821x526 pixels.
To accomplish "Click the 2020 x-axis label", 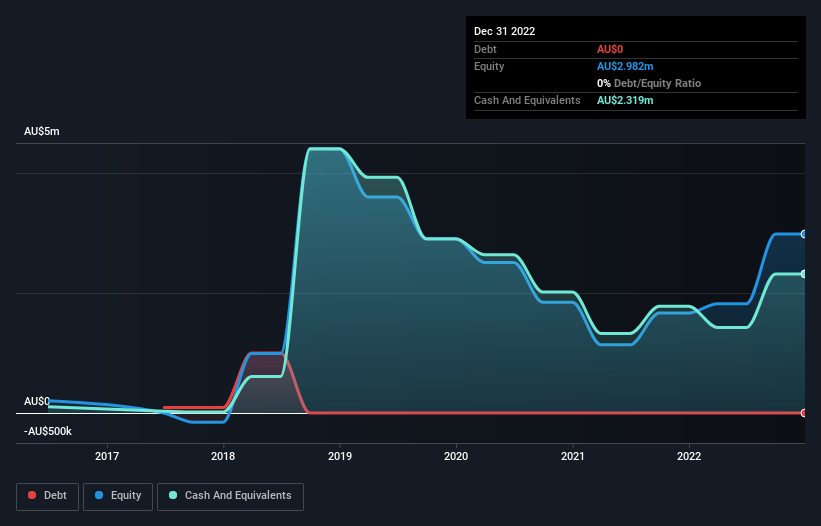I will (456, 456).
